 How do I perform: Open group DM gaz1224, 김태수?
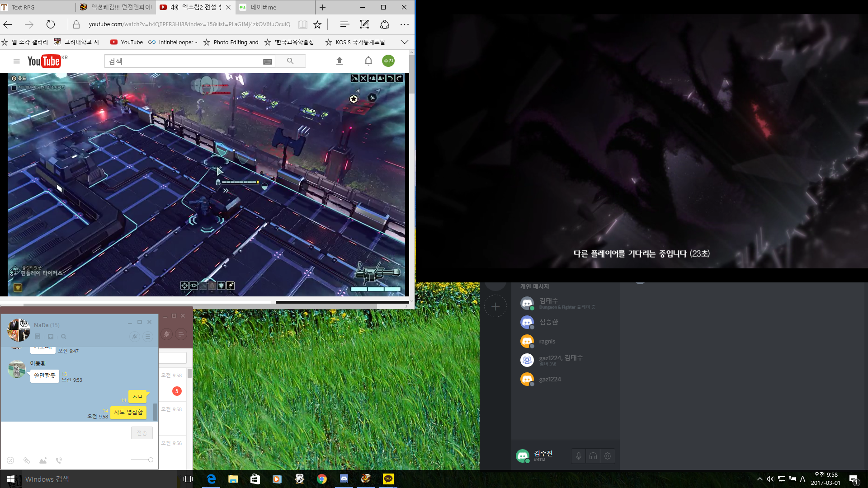pos(565,360)
